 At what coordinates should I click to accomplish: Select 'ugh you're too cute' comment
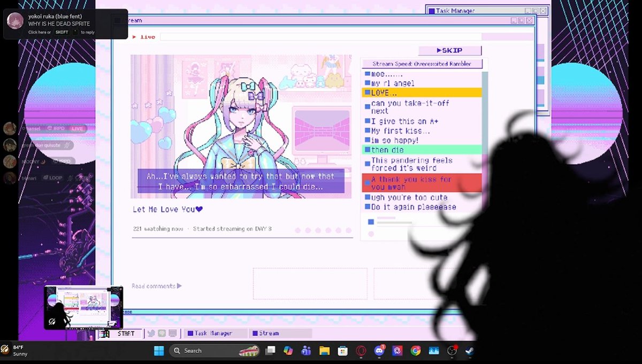click(422, 197)
